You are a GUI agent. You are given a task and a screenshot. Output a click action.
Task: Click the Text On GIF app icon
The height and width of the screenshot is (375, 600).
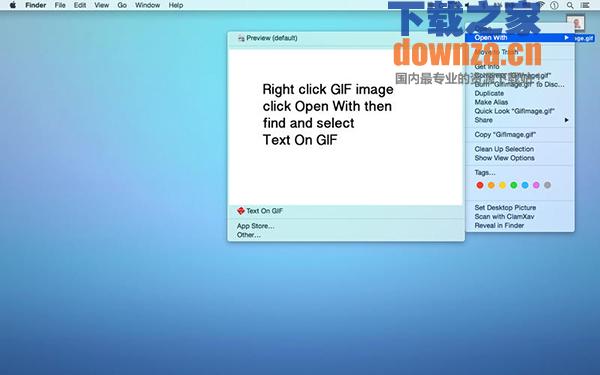241,211
